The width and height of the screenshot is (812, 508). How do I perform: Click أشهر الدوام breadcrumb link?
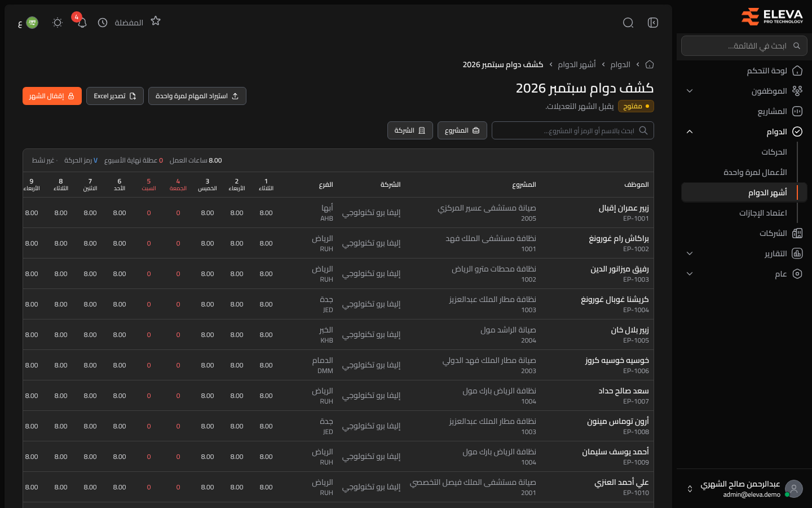tap(577, 64)
